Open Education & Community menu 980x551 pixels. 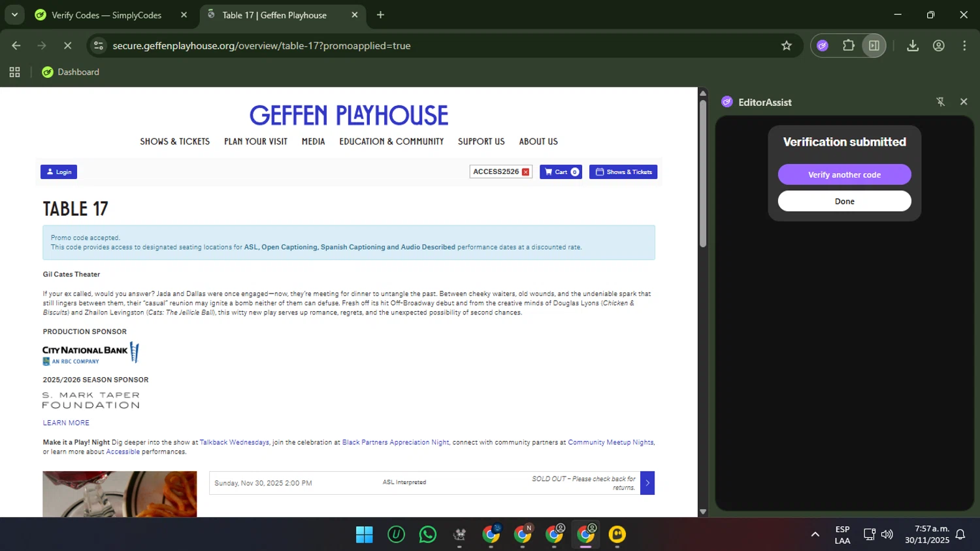[391, 141]
